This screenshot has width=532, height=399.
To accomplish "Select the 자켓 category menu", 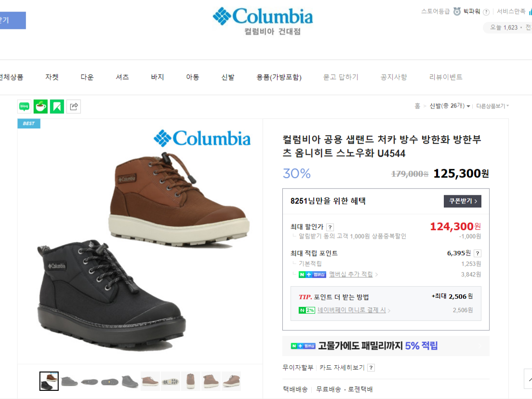I will (x=52, y=77).
